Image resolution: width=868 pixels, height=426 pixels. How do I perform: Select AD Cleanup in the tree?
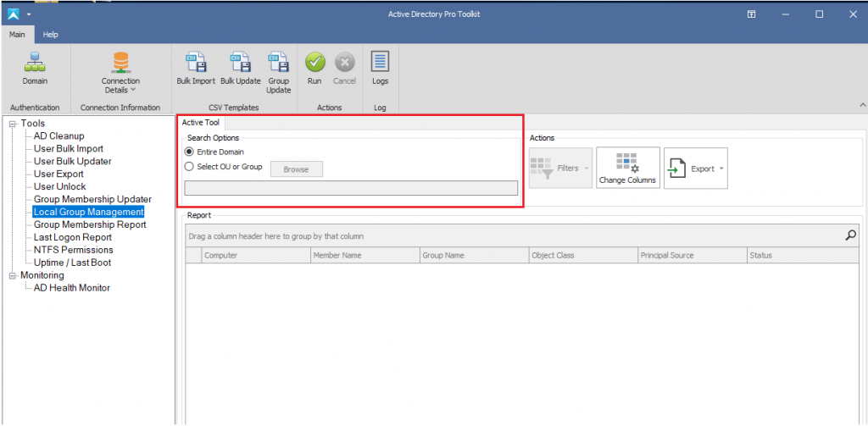pos(58,136)
